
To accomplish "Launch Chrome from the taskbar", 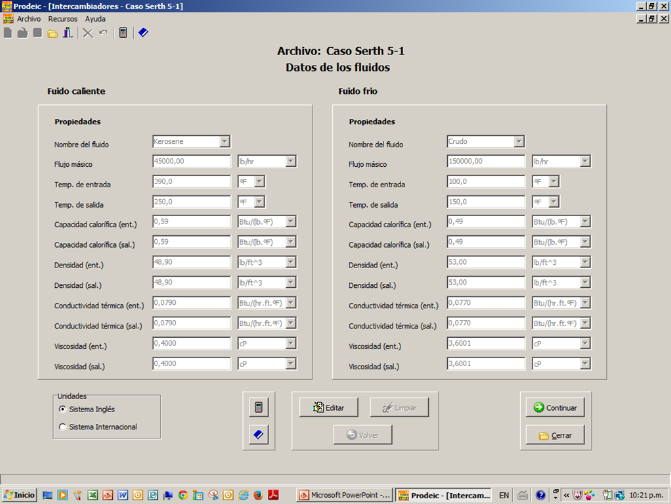I will [x=183, y=495].
